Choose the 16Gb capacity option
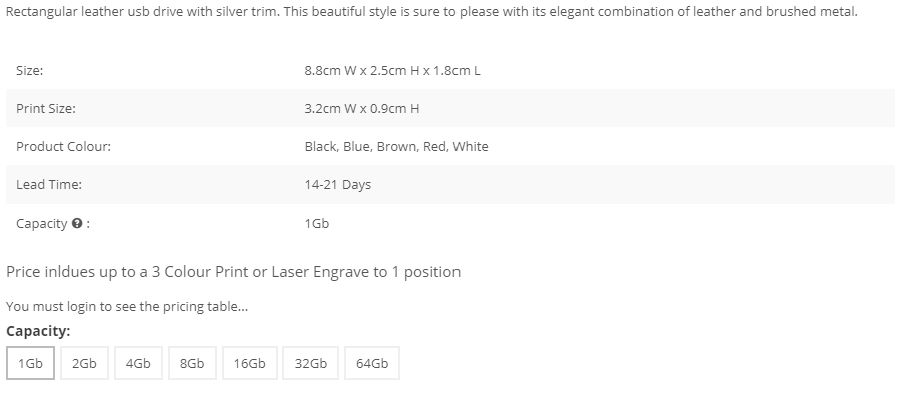908x400 pixels. coord(250,363)
